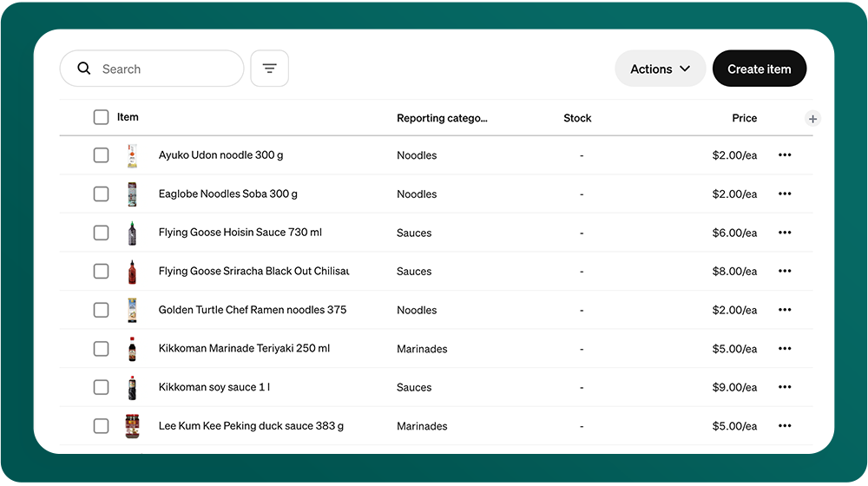Click Noodles category of Ayuko Udon row

click(417, 155)
